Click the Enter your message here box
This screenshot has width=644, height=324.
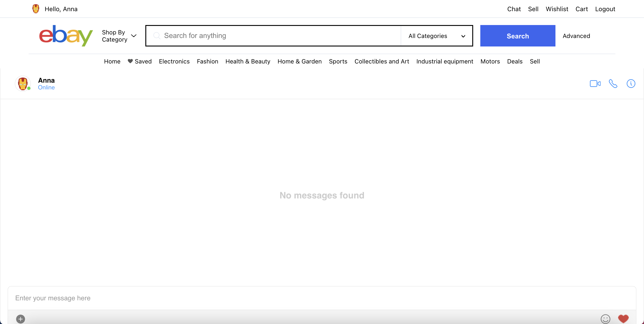[x=322, y=298]
